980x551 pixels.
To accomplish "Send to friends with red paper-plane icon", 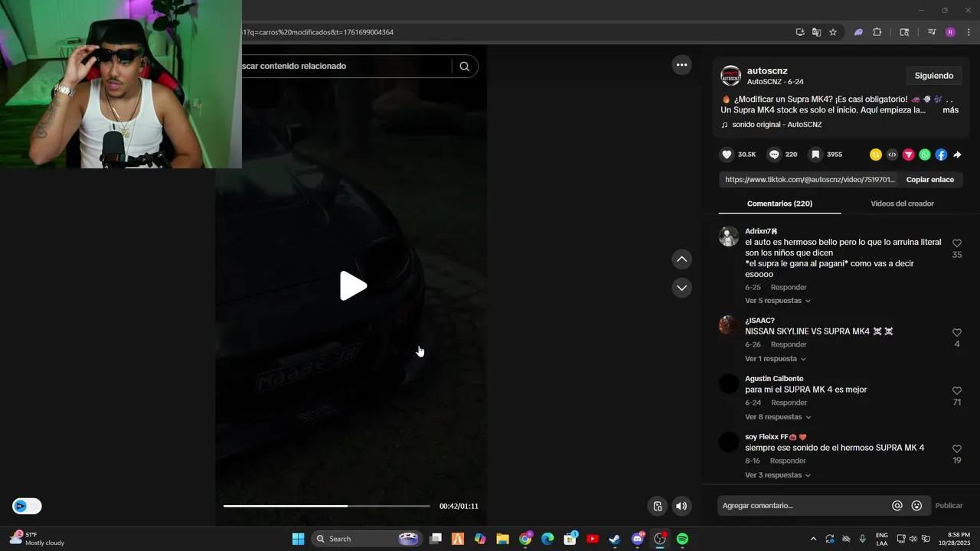I will tap(909, 155).
